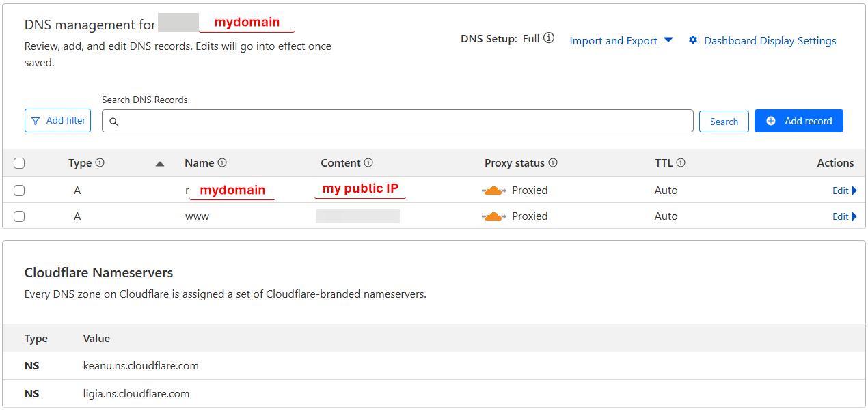This screenshot has width=868, height=411.
Task: Click the Type column info icon
Action: (x=100, y=163)
